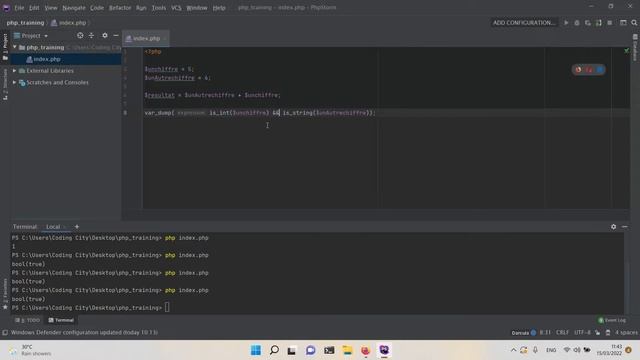Open the Run menu
Viewport: 640px width, 360px height.
click(141, 8)
